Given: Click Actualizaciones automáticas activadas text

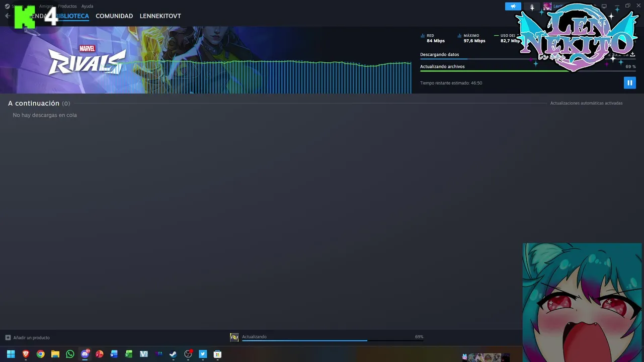Looking at the screenshot, I should pos(586,103).
